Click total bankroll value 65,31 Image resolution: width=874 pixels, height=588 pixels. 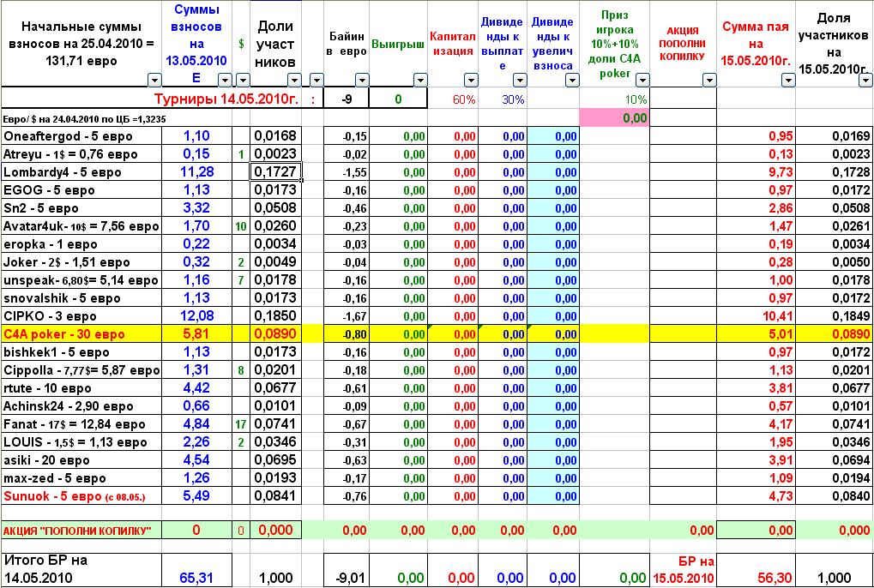tap(196, 578)
